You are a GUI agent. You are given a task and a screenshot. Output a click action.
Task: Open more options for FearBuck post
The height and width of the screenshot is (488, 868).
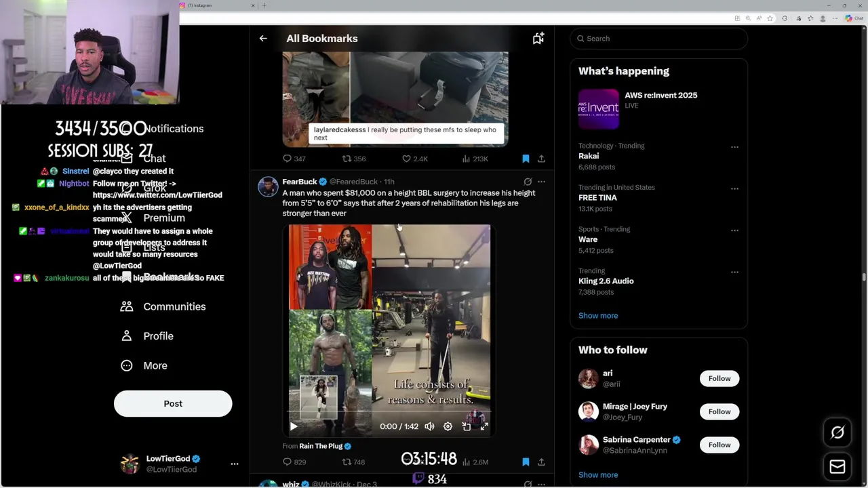(x=541, y=182)
